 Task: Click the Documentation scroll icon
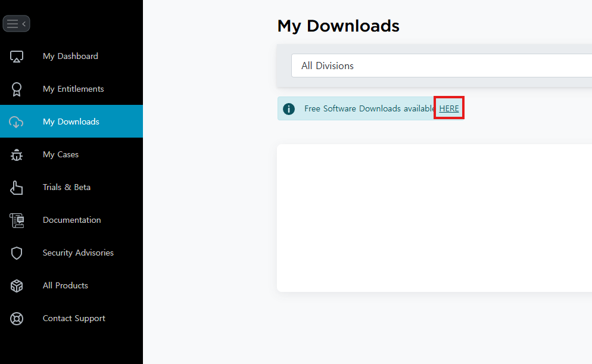click(x=17, y=220)
